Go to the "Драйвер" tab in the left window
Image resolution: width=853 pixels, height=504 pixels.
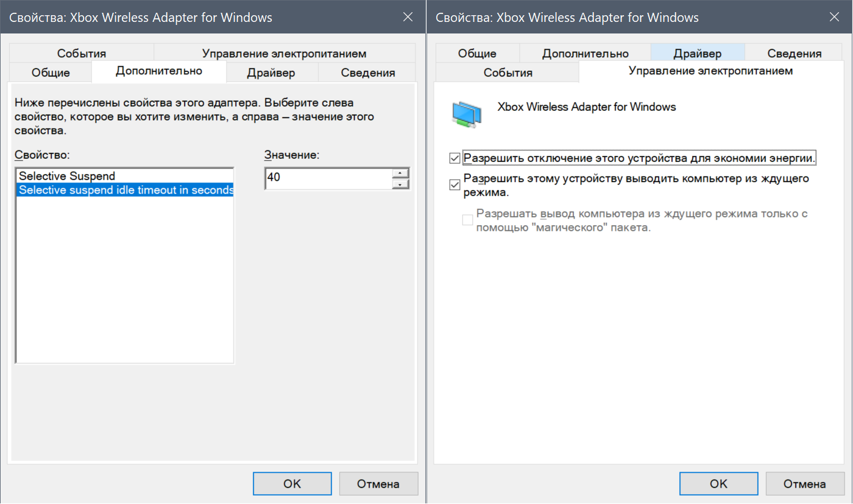[x=271, y=73]
